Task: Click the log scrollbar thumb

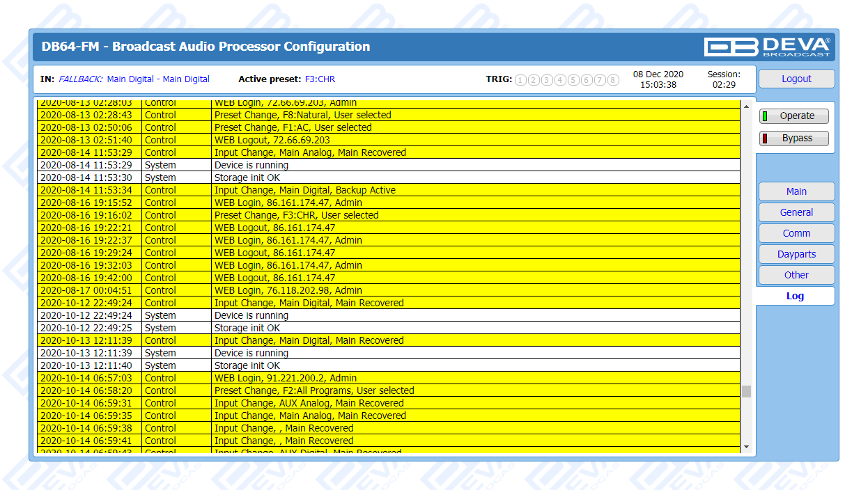Action: pyautogui.click(x=746, y=391)
